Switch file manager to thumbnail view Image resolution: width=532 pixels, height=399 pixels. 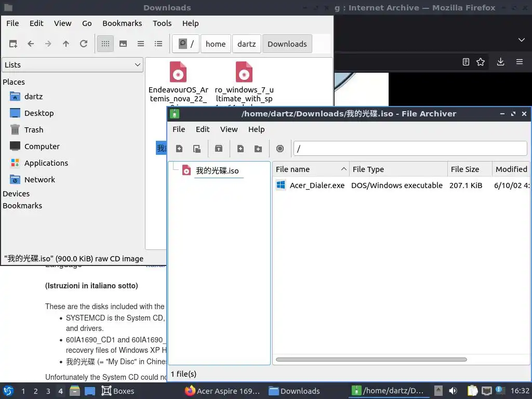coord(123,44)
